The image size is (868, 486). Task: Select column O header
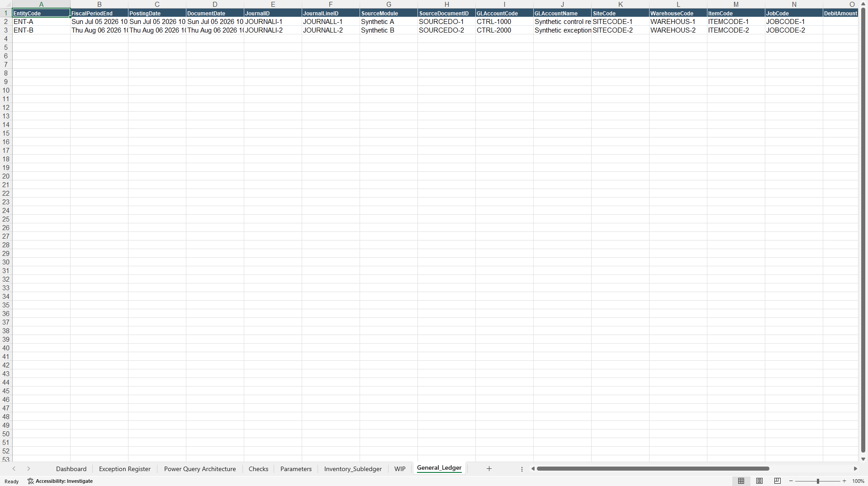click(x=840, y=4)
